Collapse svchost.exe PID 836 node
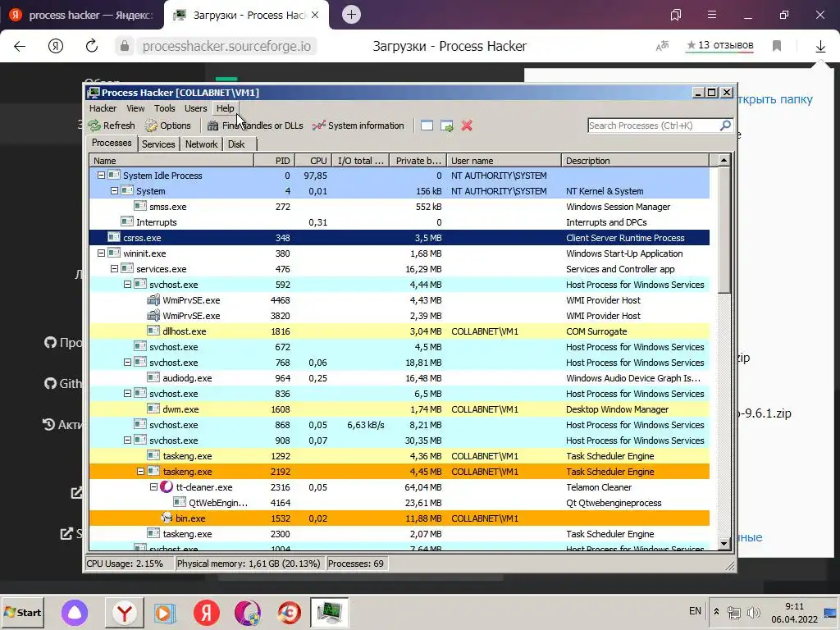This screenshot has height=630, width=840. coord(127,393)
